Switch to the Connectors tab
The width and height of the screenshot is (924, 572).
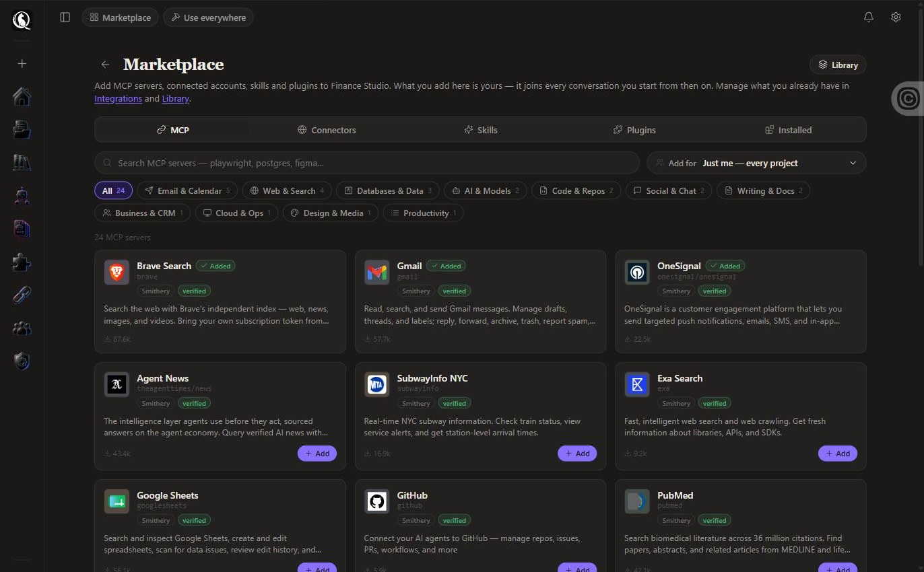[327, 130]
